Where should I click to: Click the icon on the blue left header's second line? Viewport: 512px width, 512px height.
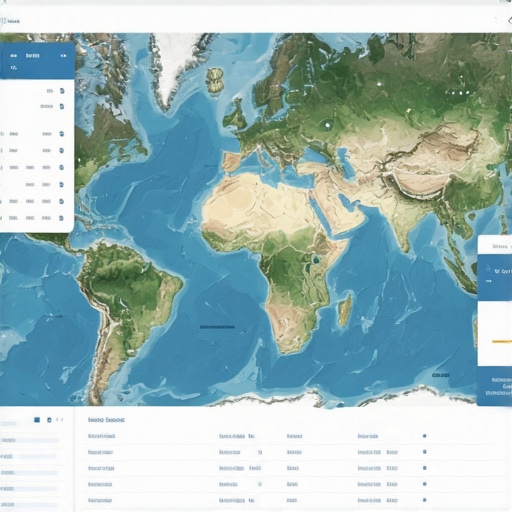click(14, 68)
